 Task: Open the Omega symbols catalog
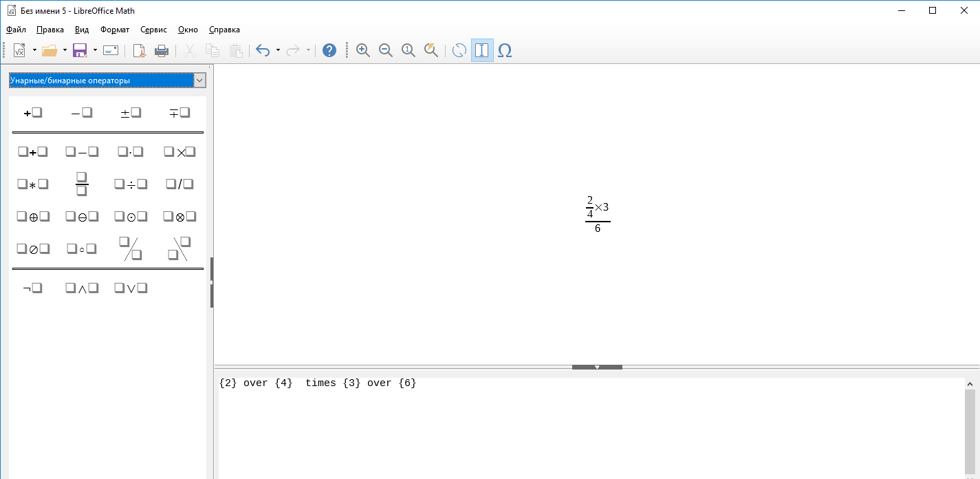pos(505,50)
